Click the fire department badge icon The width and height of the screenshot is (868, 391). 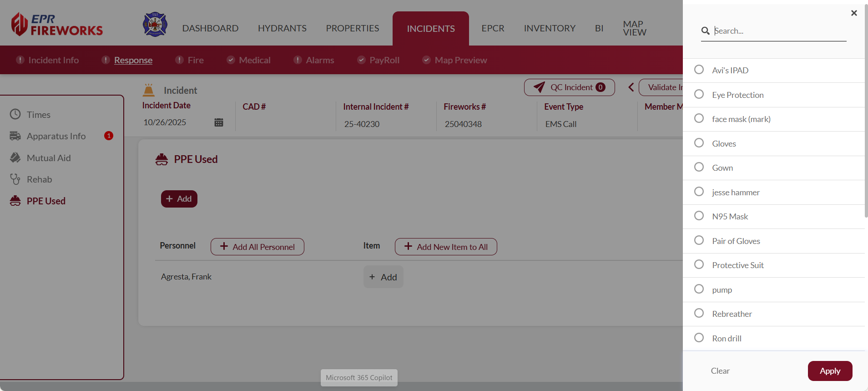coord(155,25)
